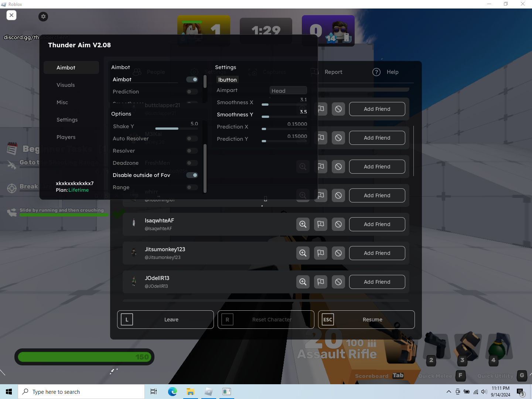Screen dimensions: 532x399
Task: Open Task View on the taskbar
Action: click(x=154, y=392)
